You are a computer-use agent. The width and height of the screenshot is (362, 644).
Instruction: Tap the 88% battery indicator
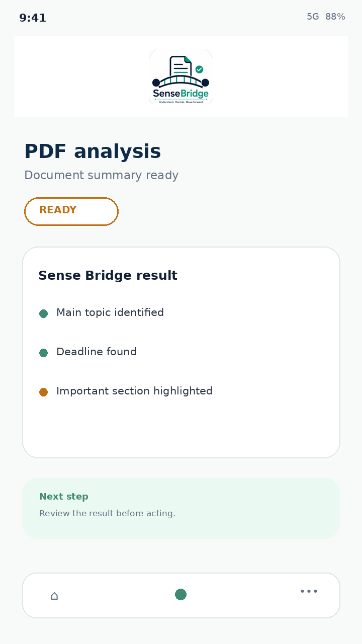(x=335, y=17)
